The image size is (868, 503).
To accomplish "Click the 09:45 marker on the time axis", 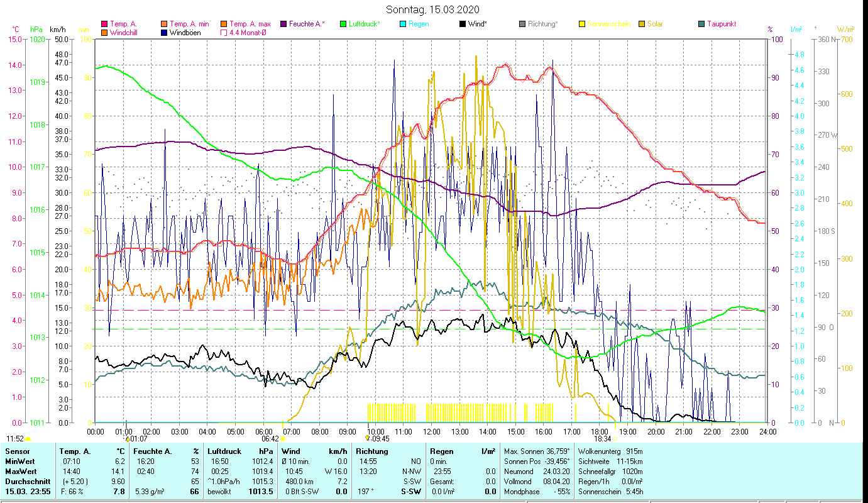I will coord(380,439).
